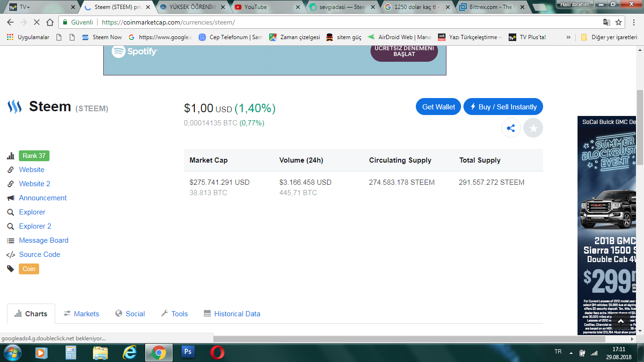
Task: Open the browser home page
Action: (50, 22)
